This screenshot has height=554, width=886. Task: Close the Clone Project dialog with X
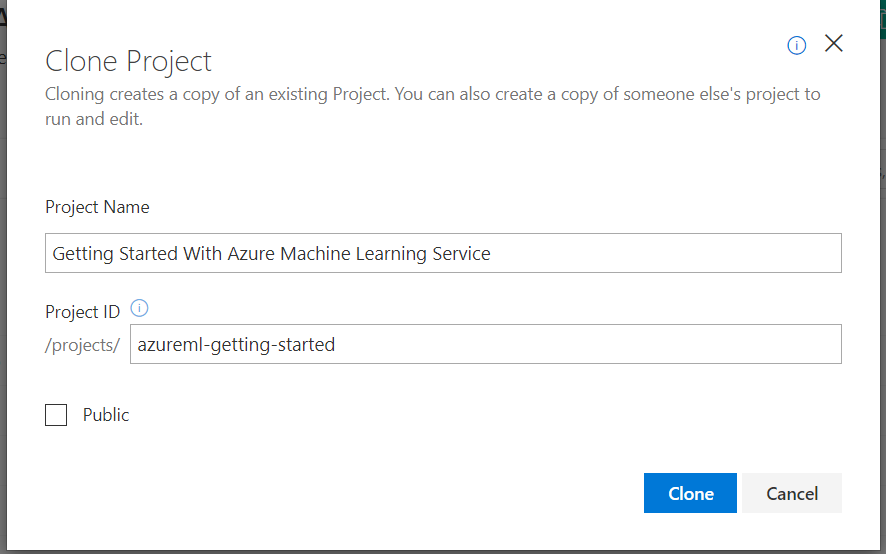point(834,44)
